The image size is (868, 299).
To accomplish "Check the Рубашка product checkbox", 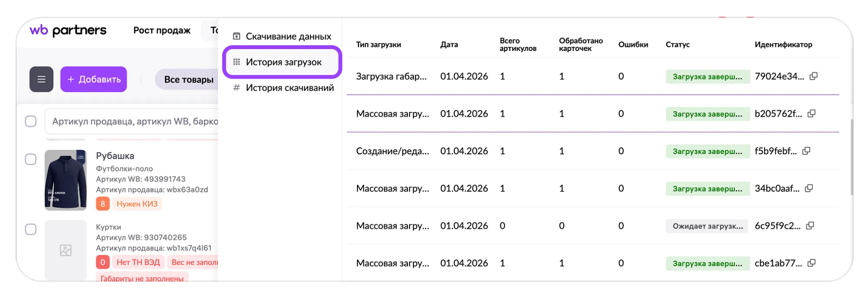I will [31, 159].
